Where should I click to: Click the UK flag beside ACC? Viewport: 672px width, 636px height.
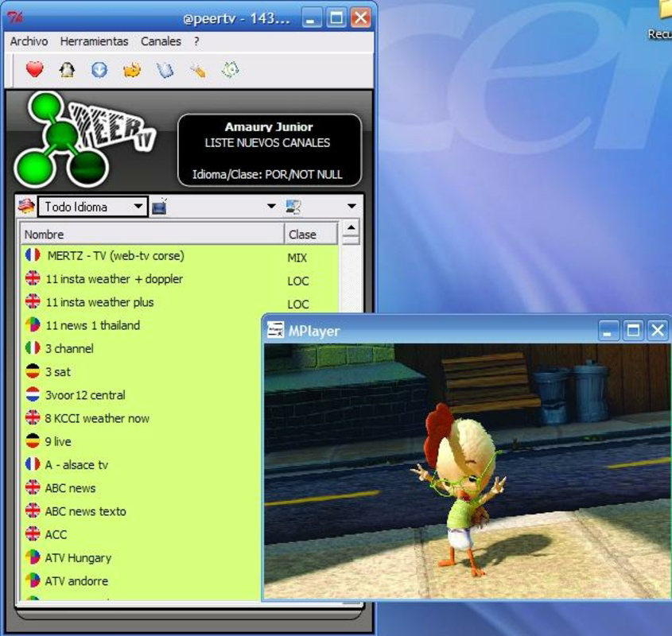point(33,534)
